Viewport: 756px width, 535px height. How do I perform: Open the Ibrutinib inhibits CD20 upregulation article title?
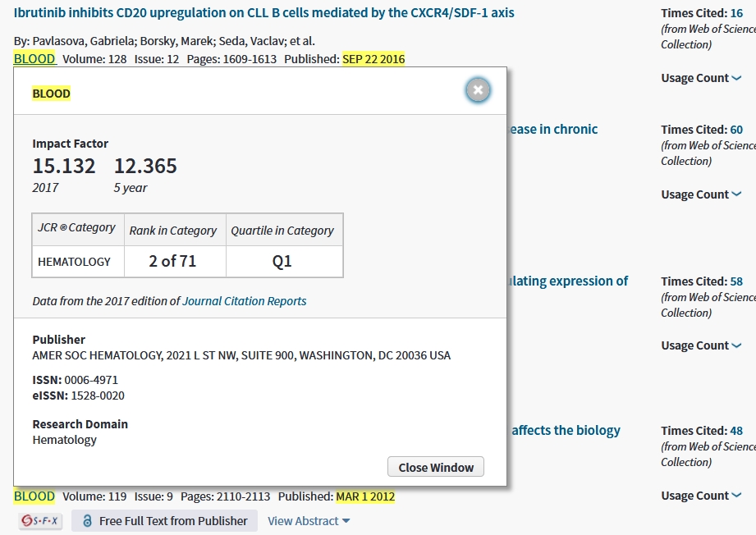point(263,12)
